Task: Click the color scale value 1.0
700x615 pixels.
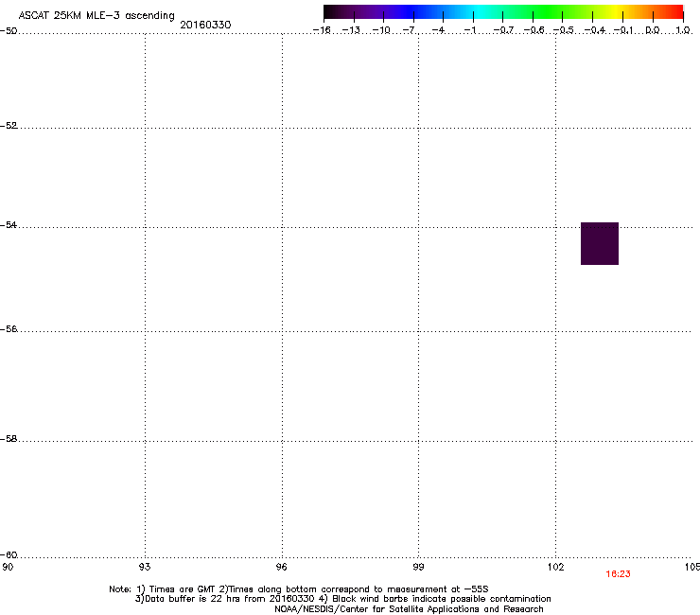Action: (683, 30)
